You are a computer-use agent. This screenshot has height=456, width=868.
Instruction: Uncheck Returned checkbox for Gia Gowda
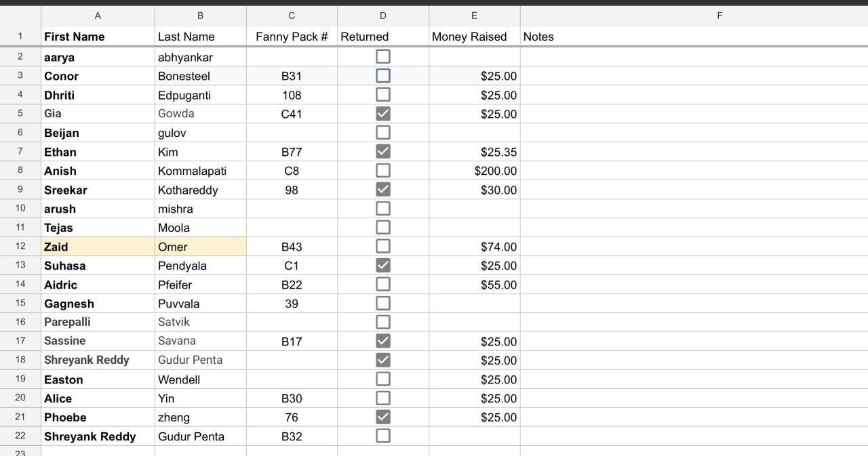tap(383, 114)
